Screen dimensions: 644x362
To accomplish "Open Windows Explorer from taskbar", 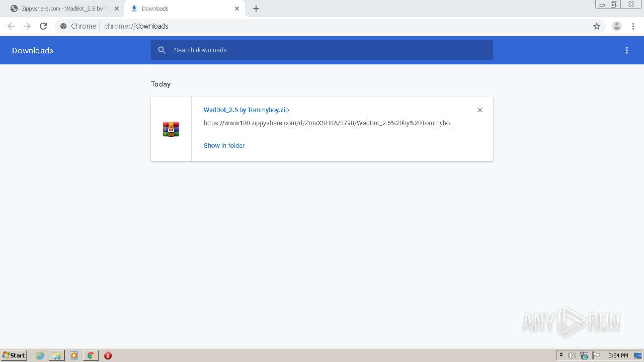I will (x=57, y=355).
